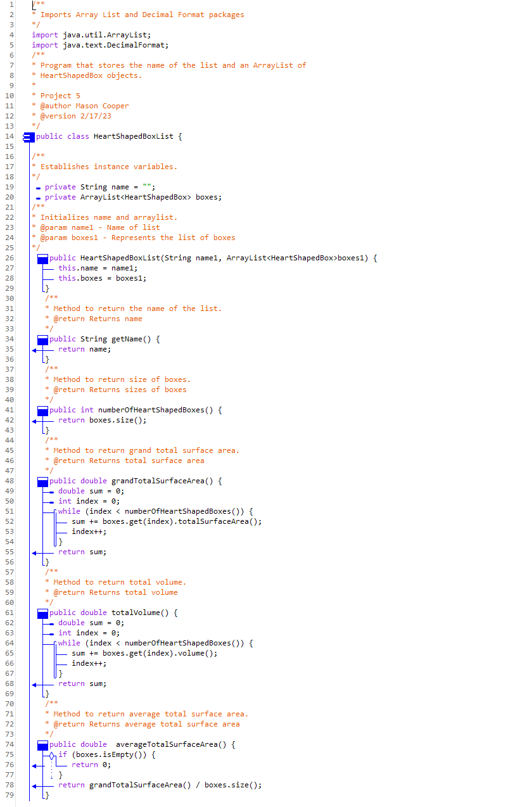532x807 pixels.
Task: Collapse the numberOfHeartShapedBoxes method fold box
Action: (43, 410)
